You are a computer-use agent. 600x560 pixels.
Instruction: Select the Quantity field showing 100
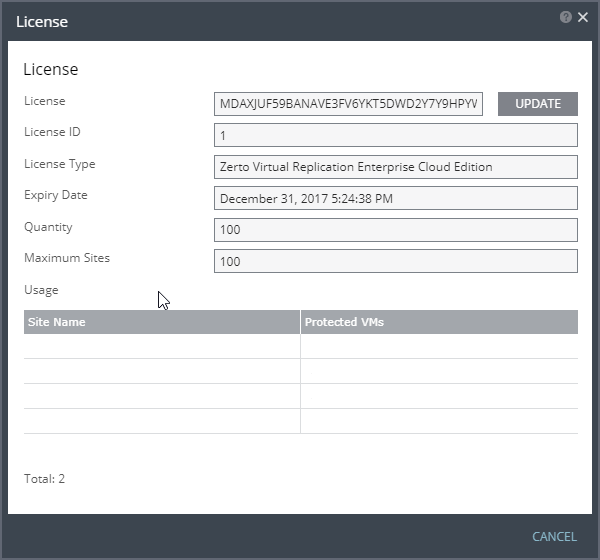pos(396,230)
